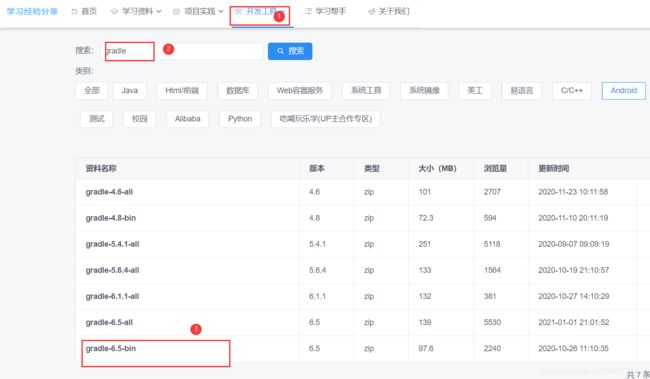Expand the 项目实践 dropdown arrow
The width and height of the screenshot is (650, 379).
point(221,12)
